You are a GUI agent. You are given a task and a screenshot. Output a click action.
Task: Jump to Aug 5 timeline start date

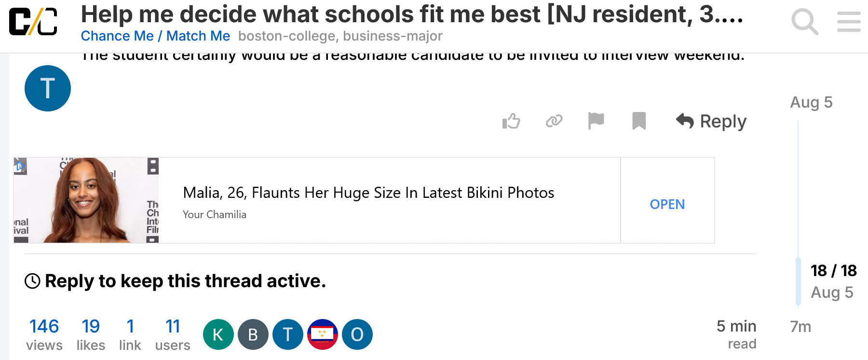point(812,102)
